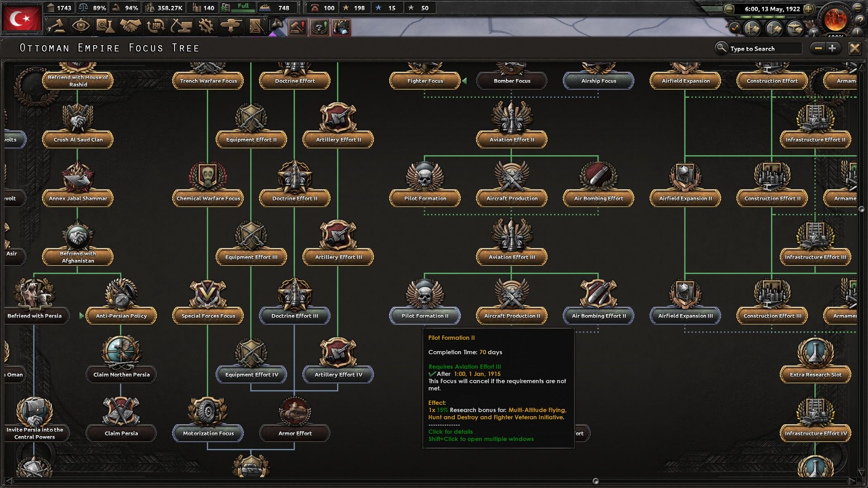The width and height of the screenshot is (868, 488).
Task: Grab the horizontal scroll handle at bottom
Action: point(595,481)
